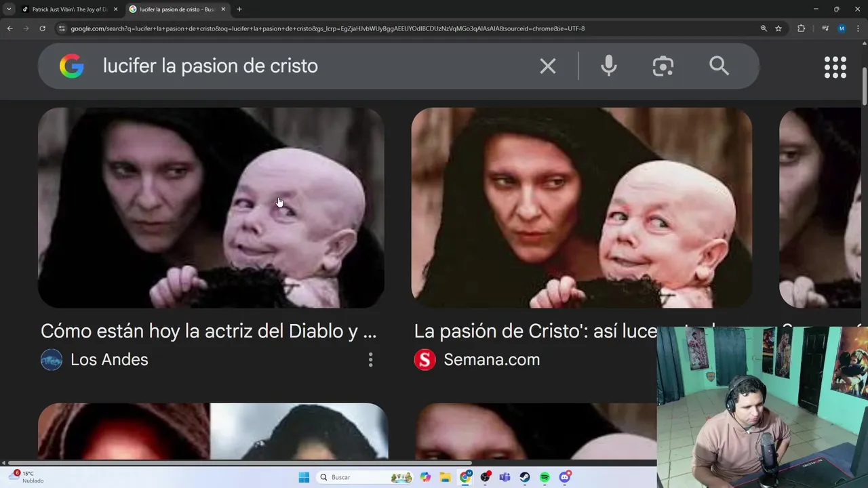The height and width of the screenshot is (488, 868).
Task: View site information icon in address bar
Action: pyautogui.click(x=62, y=28)
